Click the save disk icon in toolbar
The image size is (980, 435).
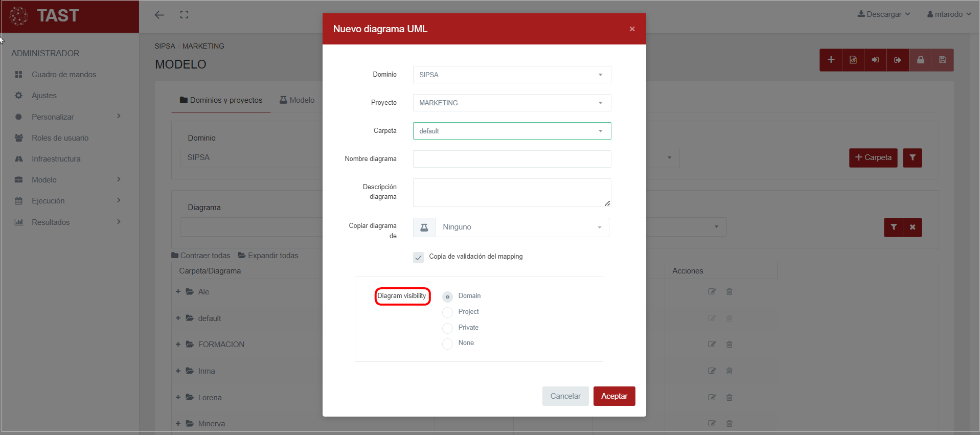(942, 60)
